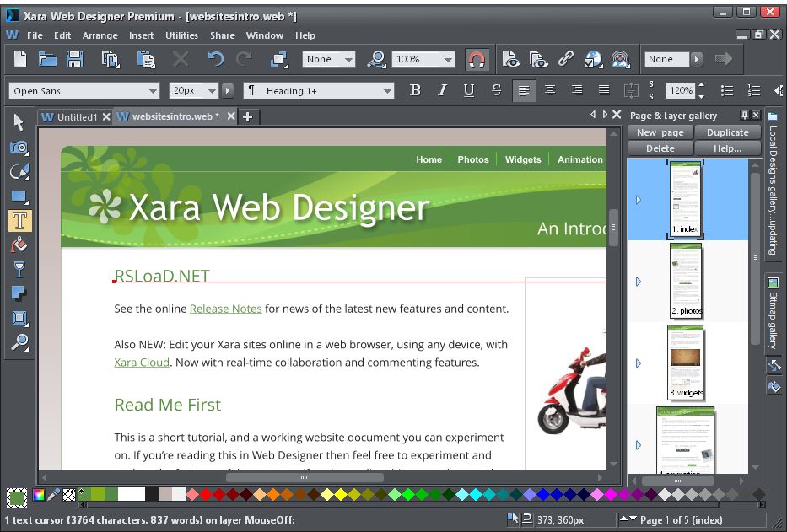Toggle Italic formatting

tap(442, 90)
